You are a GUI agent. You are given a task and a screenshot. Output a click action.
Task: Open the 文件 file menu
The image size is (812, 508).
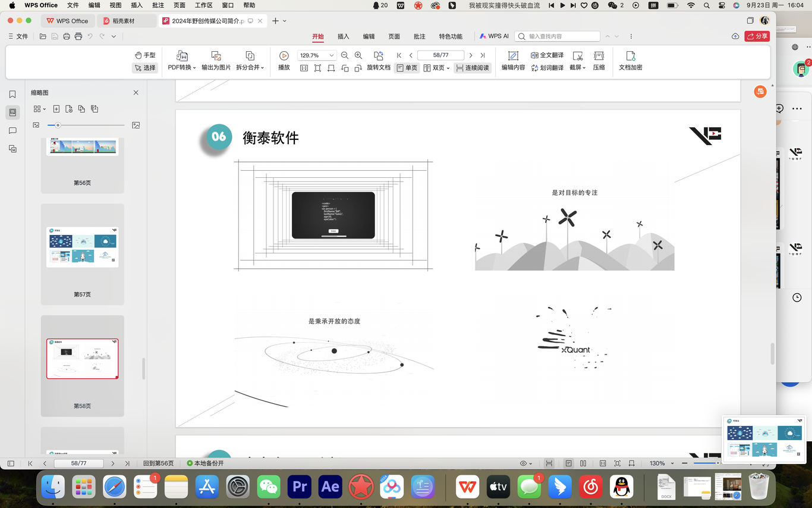[18, 36]
